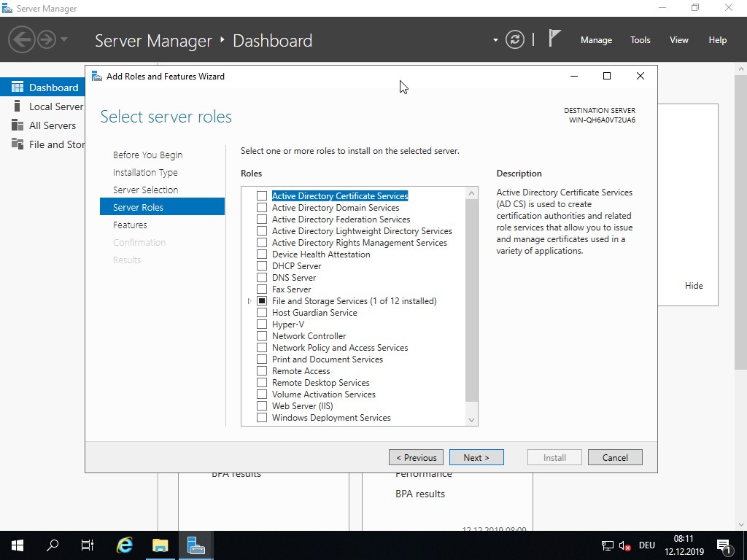The width and height of the screenshot is (747, 560).
Task: Click the network tray icon
Action: [608, 545]
